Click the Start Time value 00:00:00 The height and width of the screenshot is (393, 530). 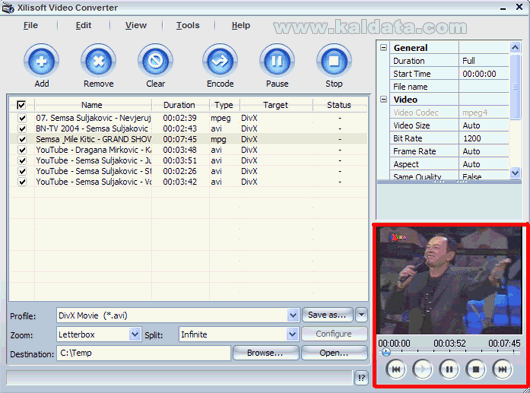[484, 74]
